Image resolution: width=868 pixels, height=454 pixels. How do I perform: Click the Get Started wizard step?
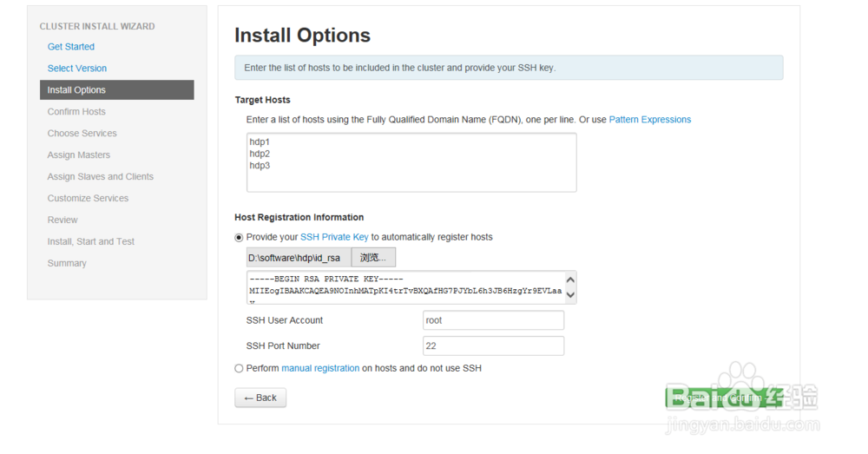(71, 47)
